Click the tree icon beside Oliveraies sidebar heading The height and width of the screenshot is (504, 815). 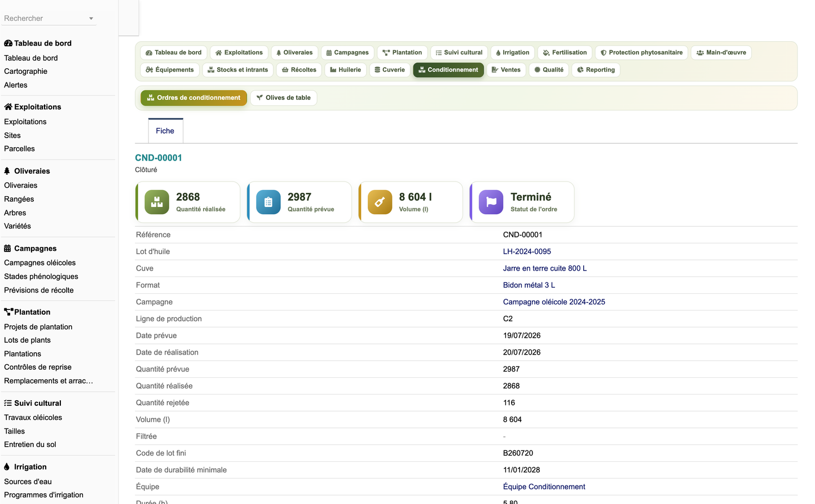pos(7,171)
